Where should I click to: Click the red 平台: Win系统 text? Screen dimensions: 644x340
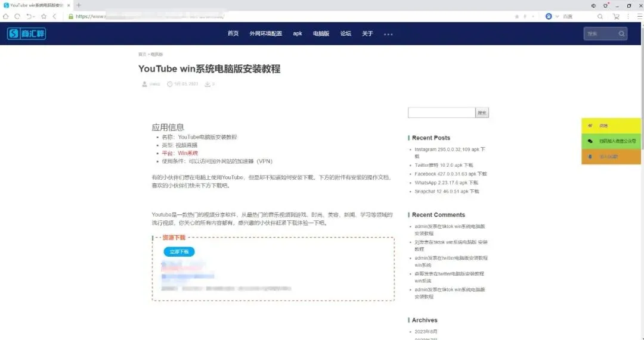[180, 153]
